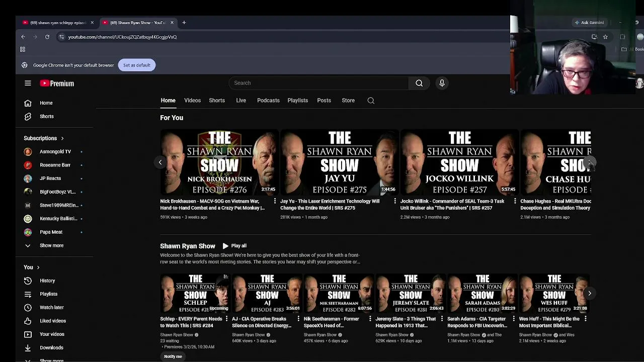Switch to channel Shorts tab
The image size is (644, 362).
[217, 101]
